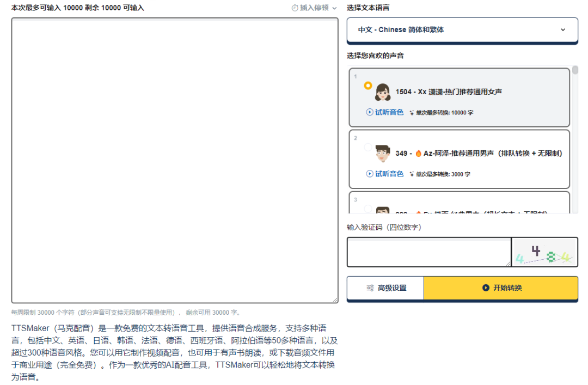Select the 1504 Xx 潇潇 voice radio button
The height and width of the screenshot is (385, 588).
[368, 85]
